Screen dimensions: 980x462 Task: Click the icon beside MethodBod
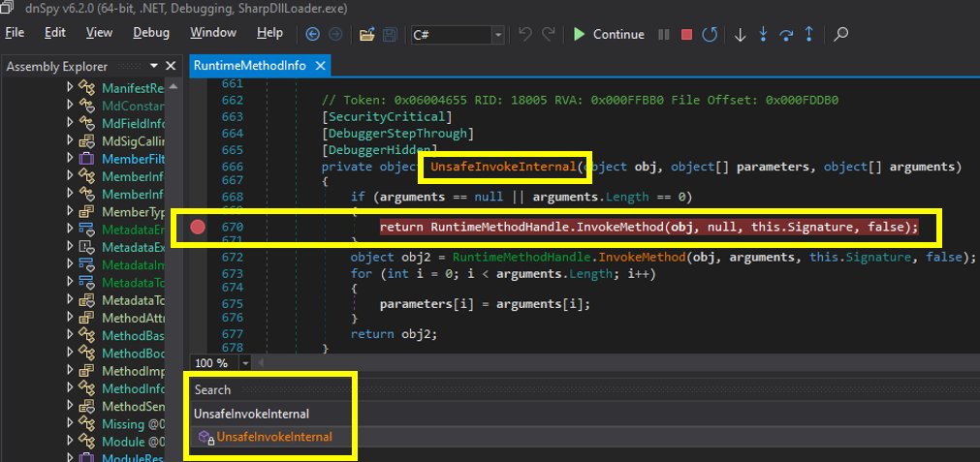pos(86,354)
